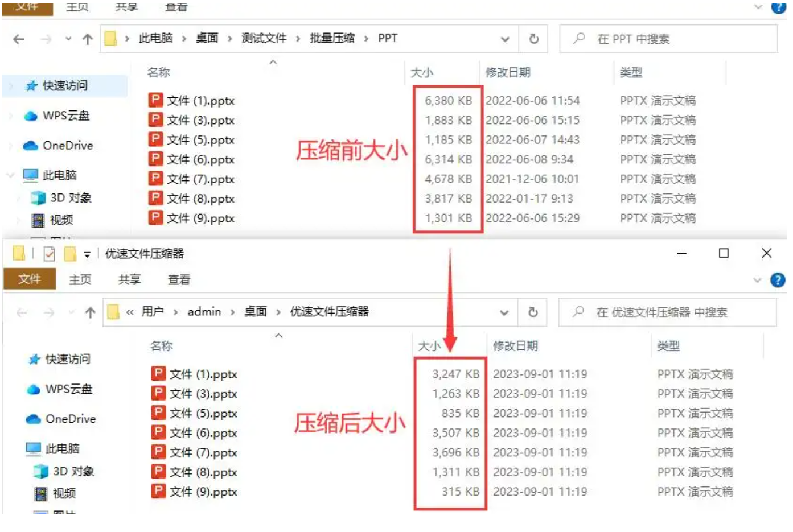Sort PPT window by 类型 column

click(631, 72)
